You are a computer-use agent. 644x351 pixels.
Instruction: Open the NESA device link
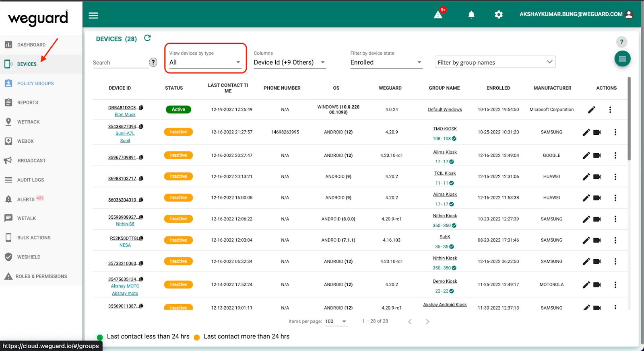pyautogui.click(x=125, y=245)
